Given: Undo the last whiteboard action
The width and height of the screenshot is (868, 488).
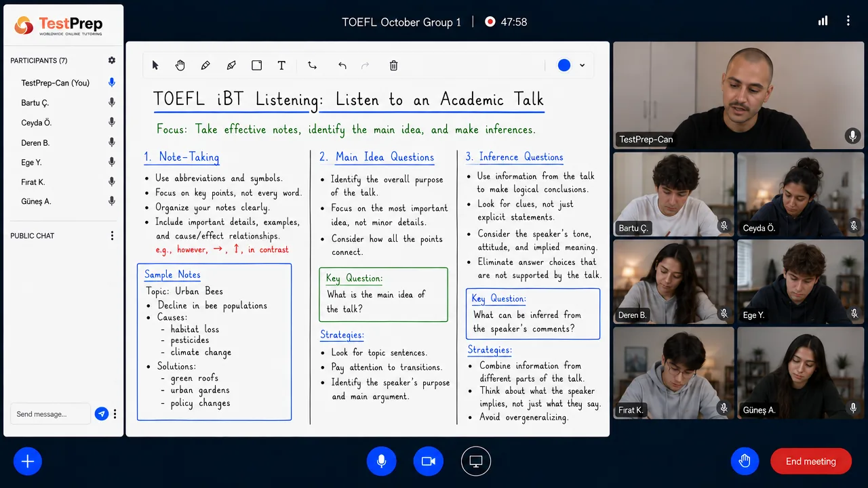Looking at the screenshot, I should pos(342,66).
